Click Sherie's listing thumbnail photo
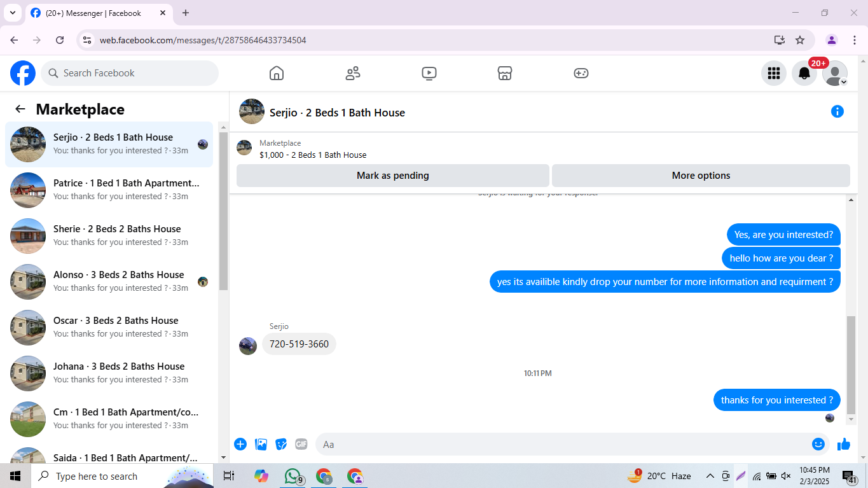This screenshot has height=488, width=868. coord(28,236)
